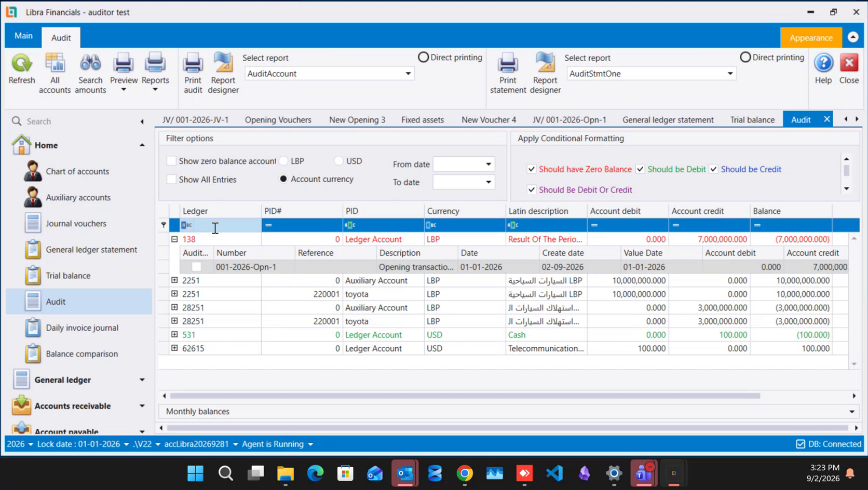This screenshot has width=868, height=490.
Task: Collapse the ribbon with the up-arrow icon
Action: point(853,37)
